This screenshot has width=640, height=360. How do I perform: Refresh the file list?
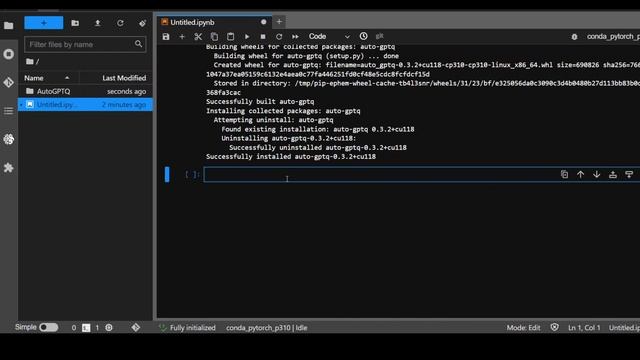pyautogui.click(x=120, y=23)
